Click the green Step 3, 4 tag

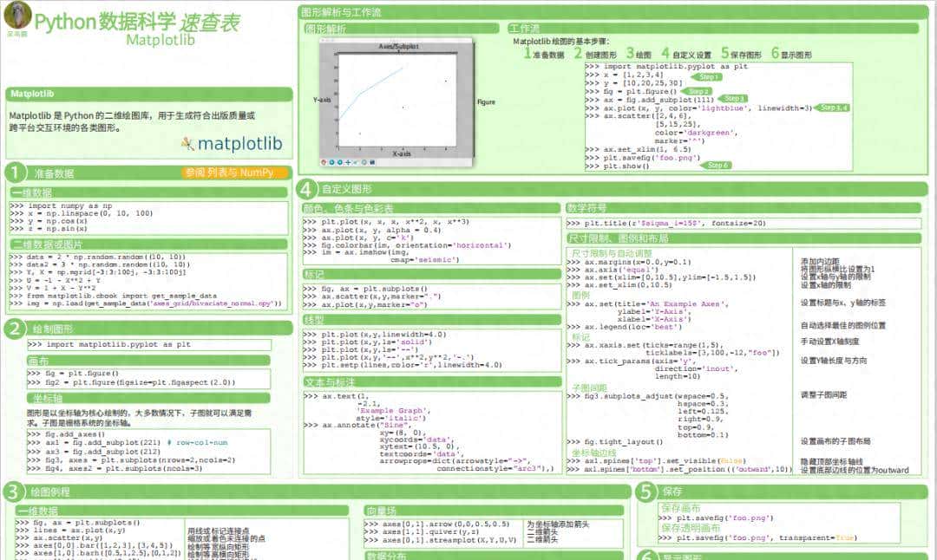click(832, 107)
